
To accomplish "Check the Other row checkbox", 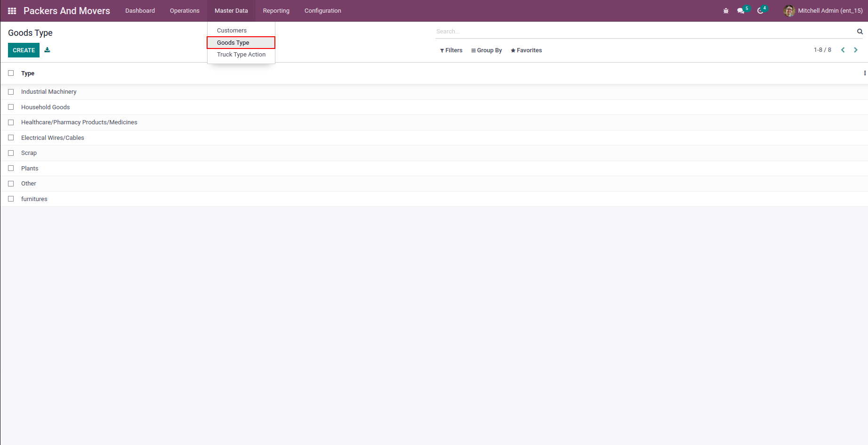I will click(x=11, y=184).
